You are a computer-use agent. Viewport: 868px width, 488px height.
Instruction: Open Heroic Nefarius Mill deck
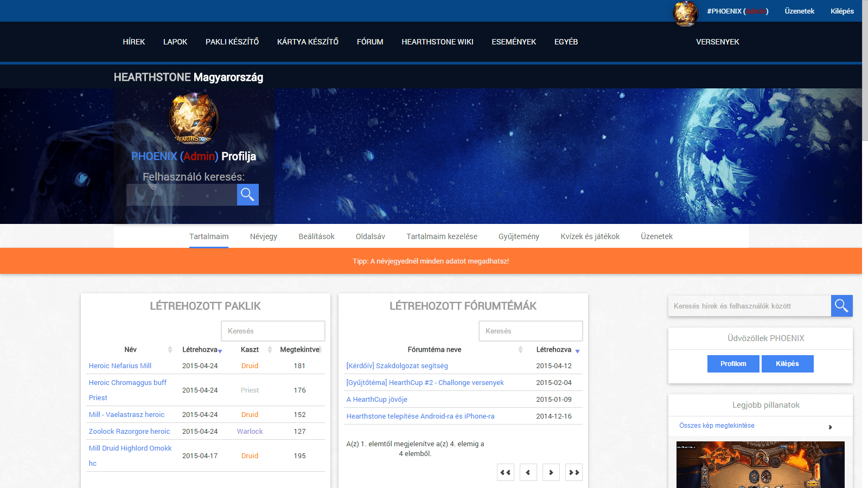point(120,366)
